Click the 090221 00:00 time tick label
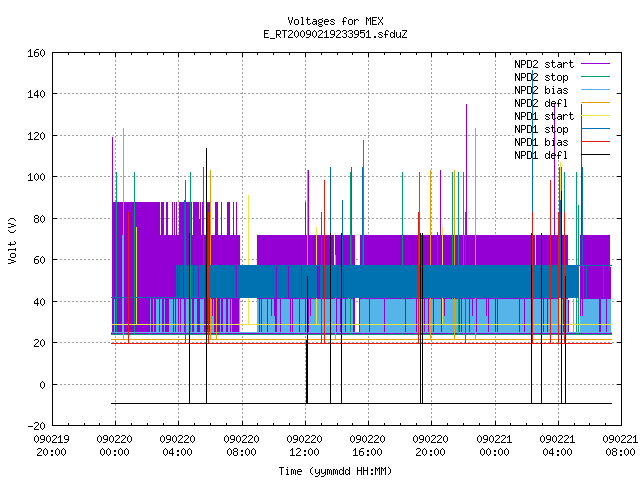This screenshot has height=480, width=640. point(494,445)
